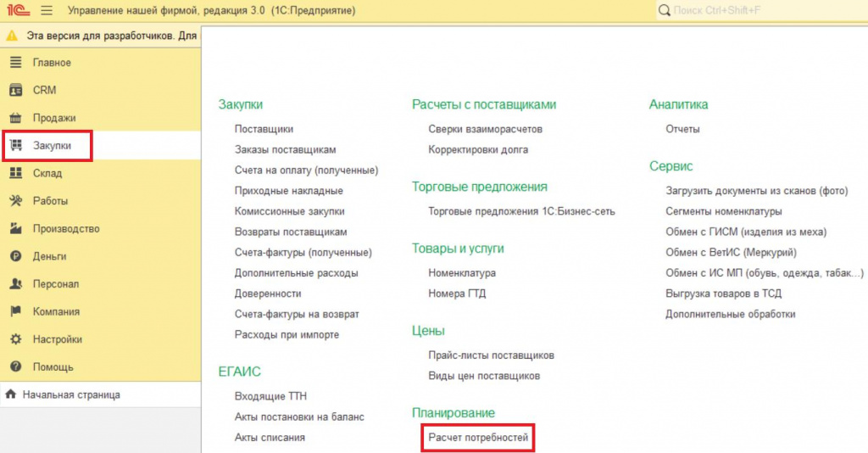Viewport: 868px width, 453px height.
Task: Open Виды цен поставщиков
Action: point(484,376)
